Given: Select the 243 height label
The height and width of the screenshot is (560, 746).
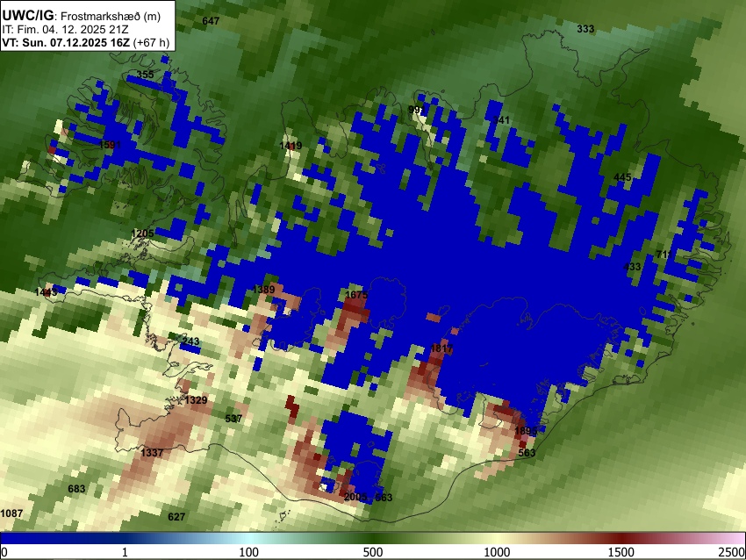Looking at the screenshot, I should coord(190,341).
